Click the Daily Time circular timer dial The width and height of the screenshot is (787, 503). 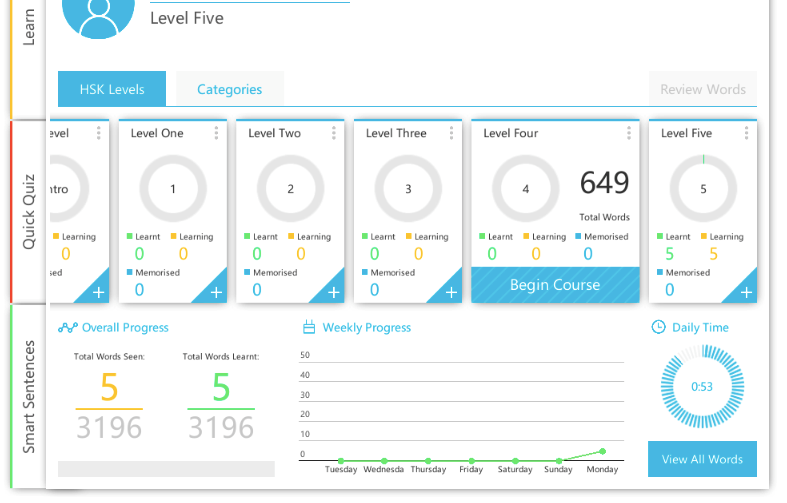coord(702,387)
